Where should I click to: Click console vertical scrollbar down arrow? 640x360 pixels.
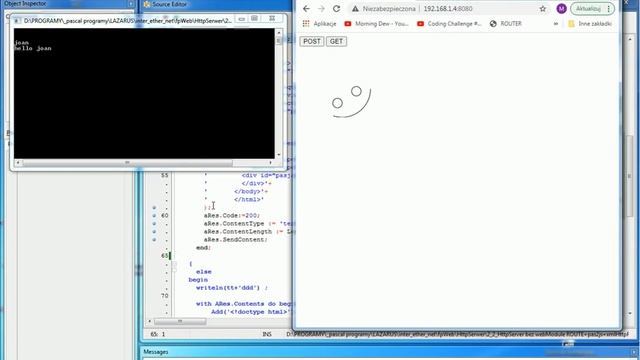(x=279, y=155)
